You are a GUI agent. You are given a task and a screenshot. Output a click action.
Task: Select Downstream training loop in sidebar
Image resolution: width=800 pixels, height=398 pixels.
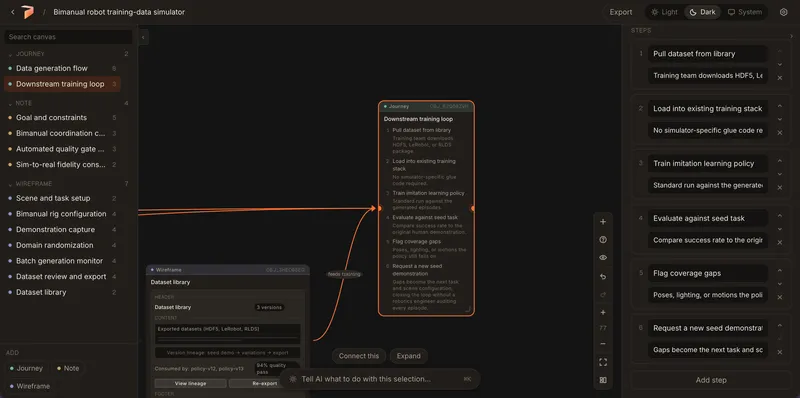click(62, 84)
